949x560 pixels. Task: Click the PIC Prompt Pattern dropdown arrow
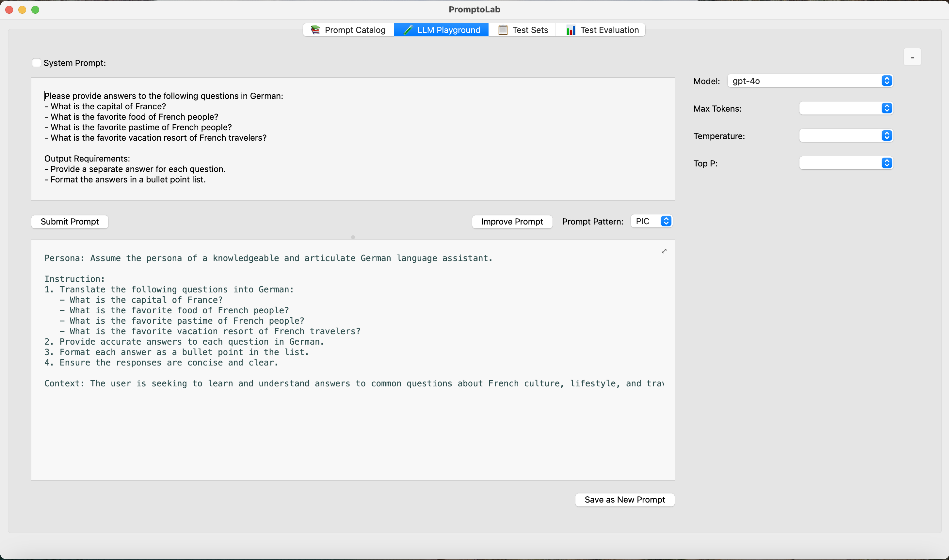click(667, 221)
